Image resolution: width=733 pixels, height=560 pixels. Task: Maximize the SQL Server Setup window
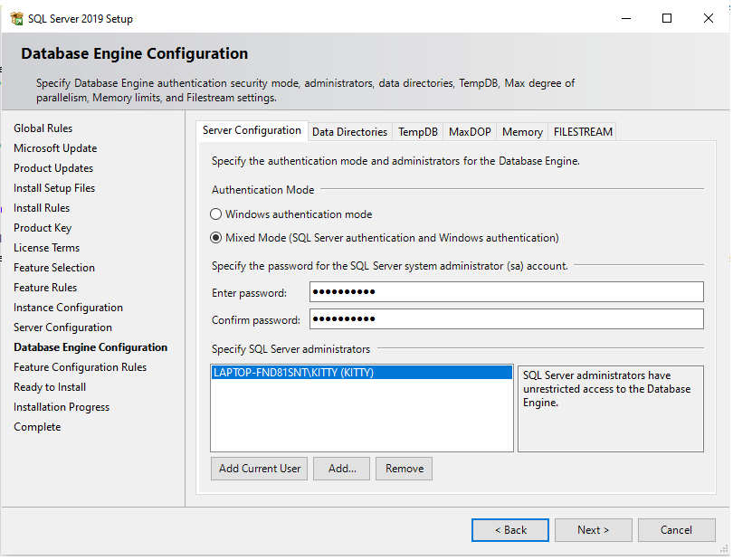coord(667,18)
